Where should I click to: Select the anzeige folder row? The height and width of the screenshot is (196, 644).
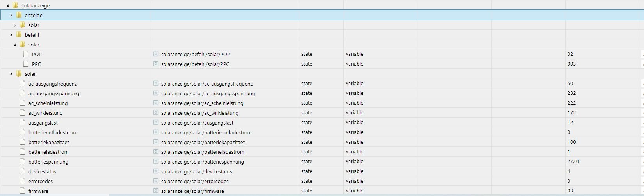34,15
